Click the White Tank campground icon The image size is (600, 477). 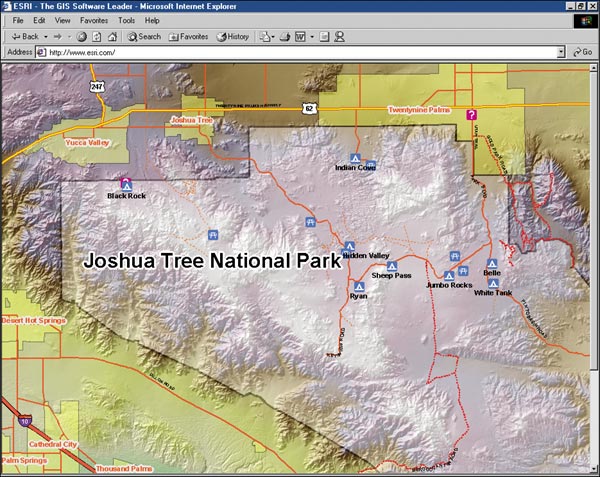click(493, 283)
